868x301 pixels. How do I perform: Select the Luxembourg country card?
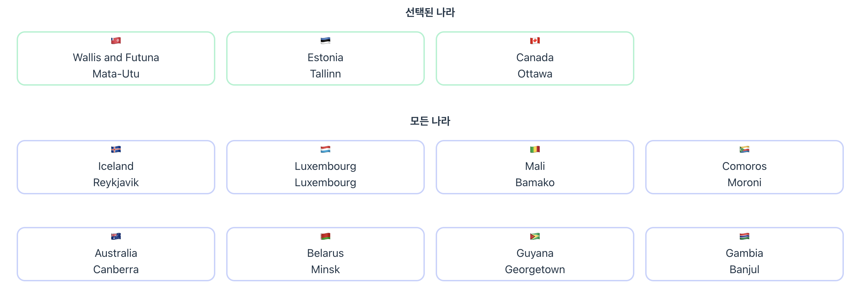point(325,166)
